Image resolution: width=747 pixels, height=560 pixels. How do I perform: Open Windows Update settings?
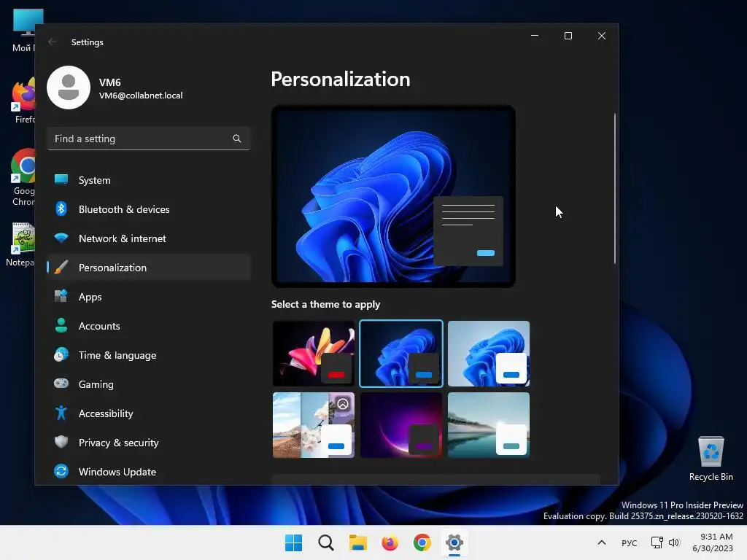149,472
